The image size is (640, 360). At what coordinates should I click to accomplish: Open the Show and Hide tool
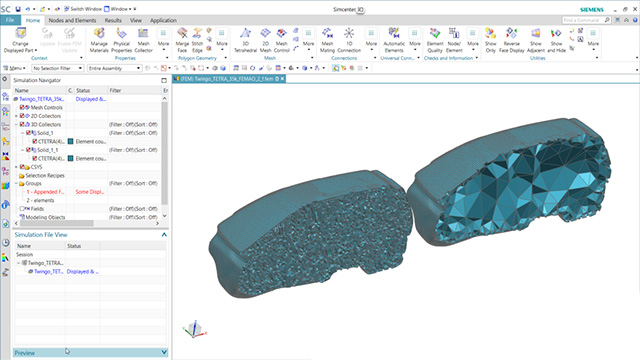pos(556,40)
